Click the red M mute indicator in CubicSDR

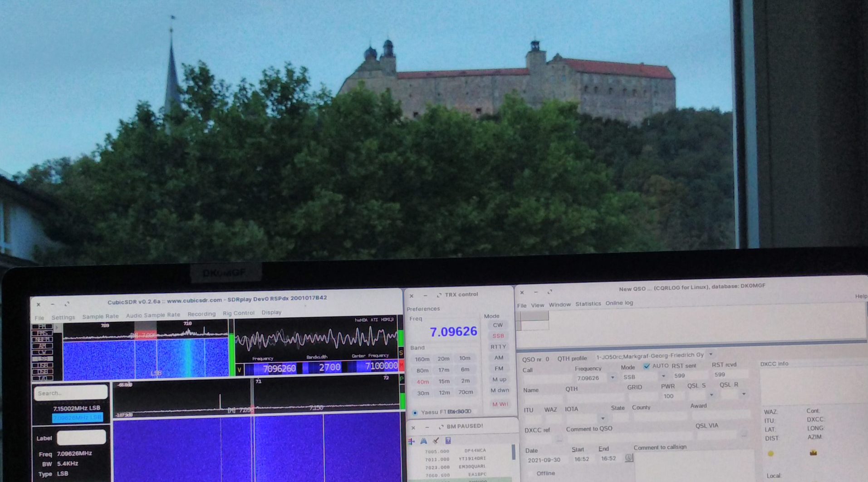(x=401, y=365)
